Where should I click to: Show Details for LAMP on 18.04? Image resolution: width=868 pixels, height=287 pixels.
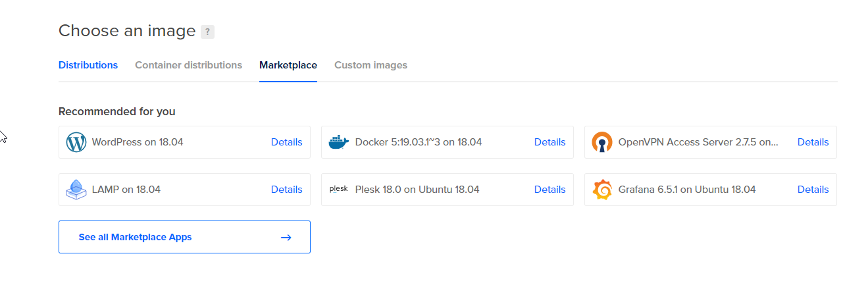point(287,190)
